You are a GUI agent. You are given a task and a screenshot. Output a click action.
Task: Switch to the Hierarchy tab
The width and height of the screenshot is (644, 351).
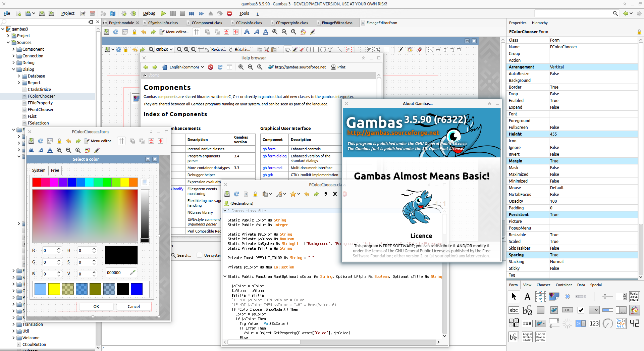point(539,23)
